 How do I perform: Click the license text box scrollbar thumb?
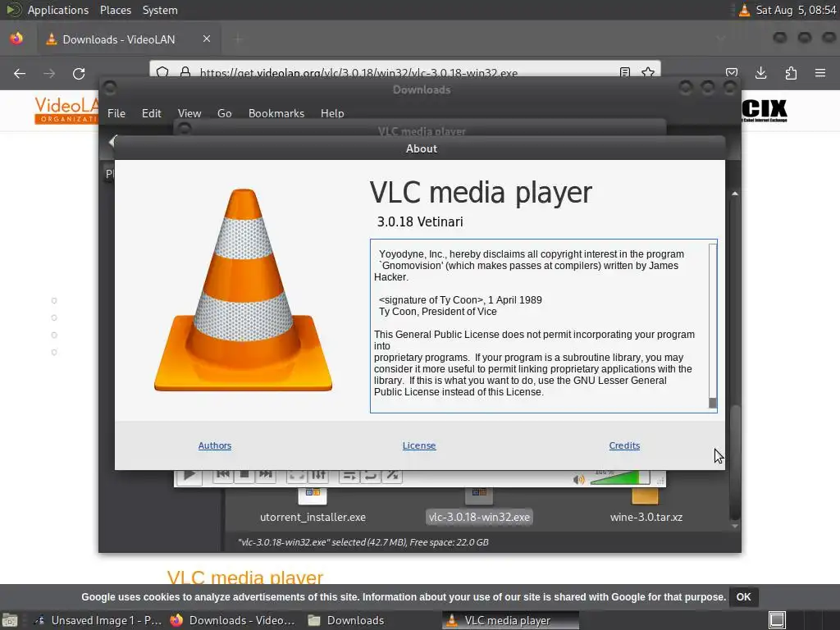(x=713, y=403)
